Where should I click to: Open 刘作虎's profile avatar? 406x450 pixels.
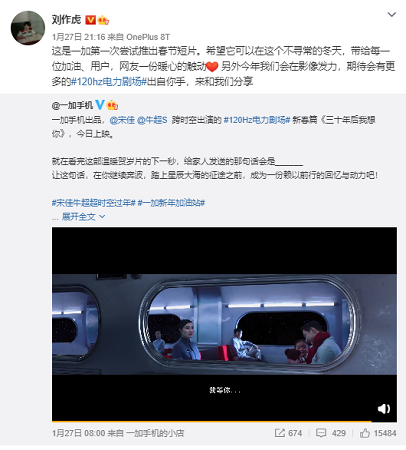pyautogui.click(x=28, y=28)
